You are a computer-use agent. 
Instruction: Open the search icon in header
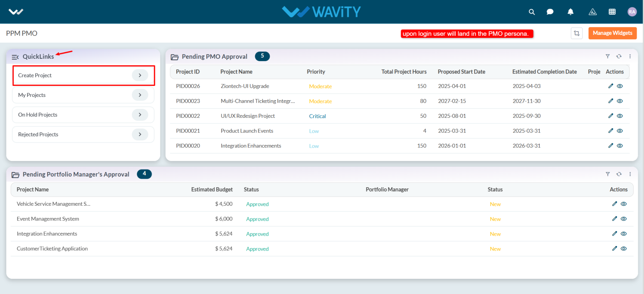(x=532, y=12)
